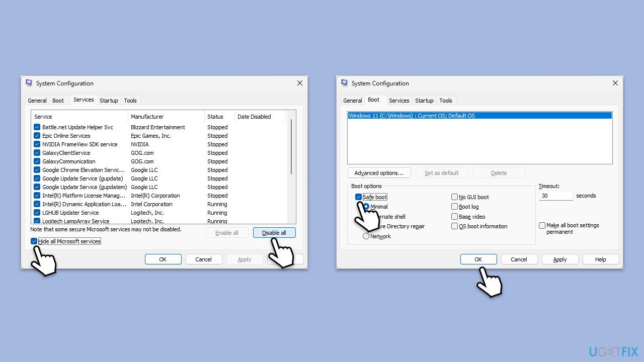Toggle Intel(R) Dynamic Application Loader checkbox
The height and width of the screenshot is (362, 644).
[x=37, y=204]
